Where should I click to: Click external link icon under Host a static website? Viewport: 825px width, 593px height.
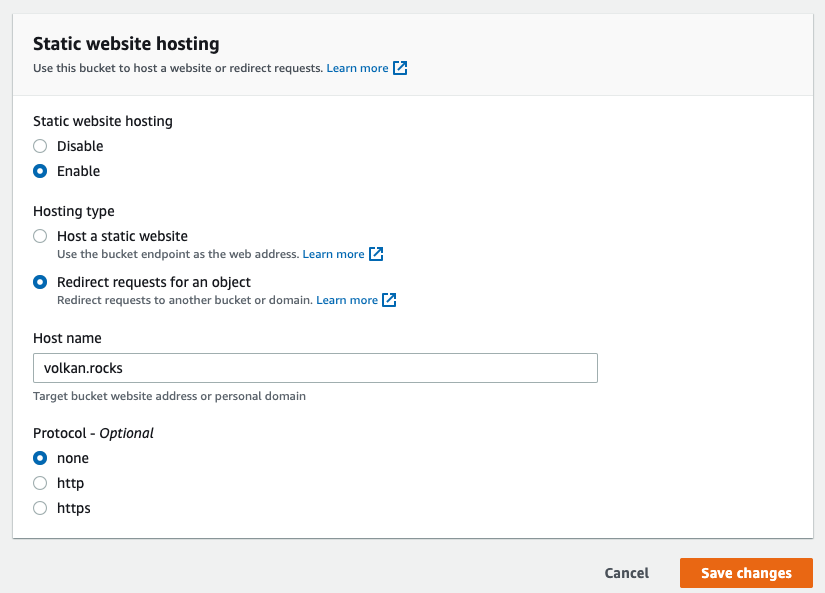[376, 254]
